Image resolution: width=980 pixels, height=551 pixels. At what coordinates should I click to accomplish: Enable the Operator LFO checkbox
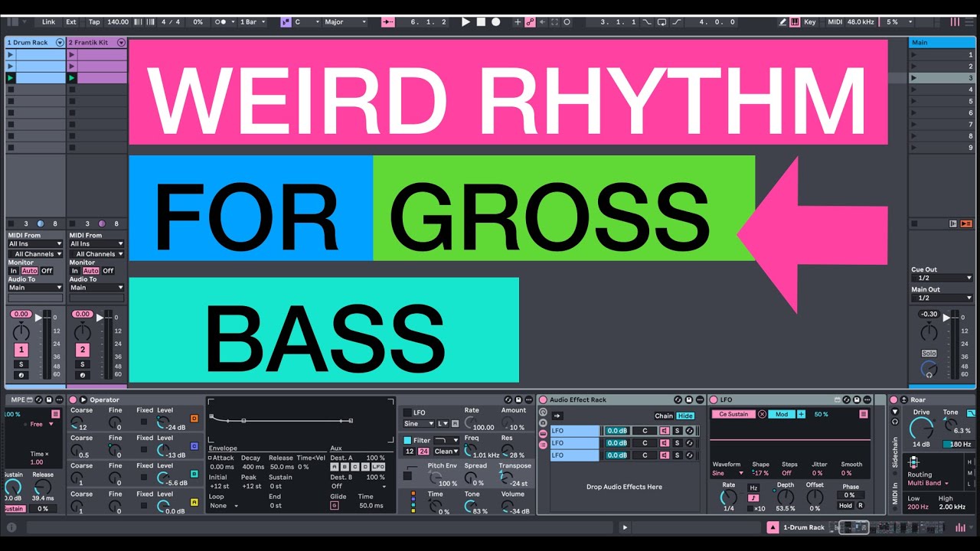click(408, 412)
